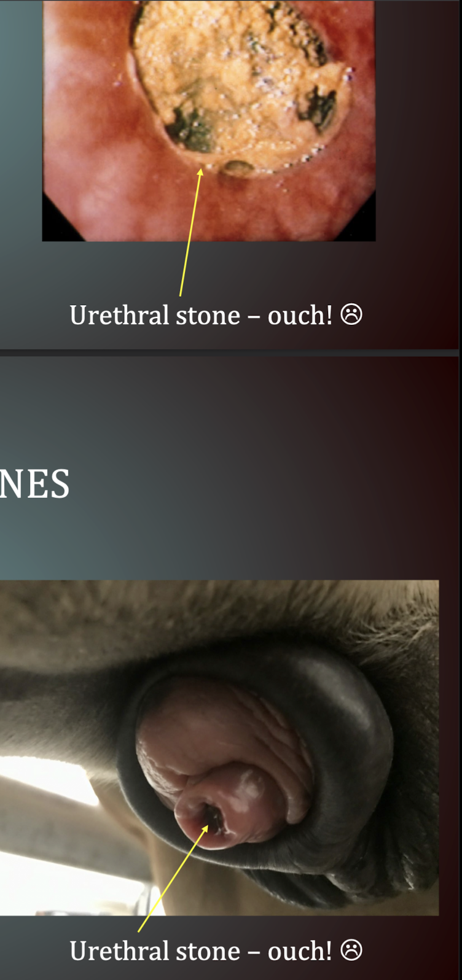Click the small green fragment below the stone mass
The height and width of the screenshot is (980, 462).
coord(238,167)
